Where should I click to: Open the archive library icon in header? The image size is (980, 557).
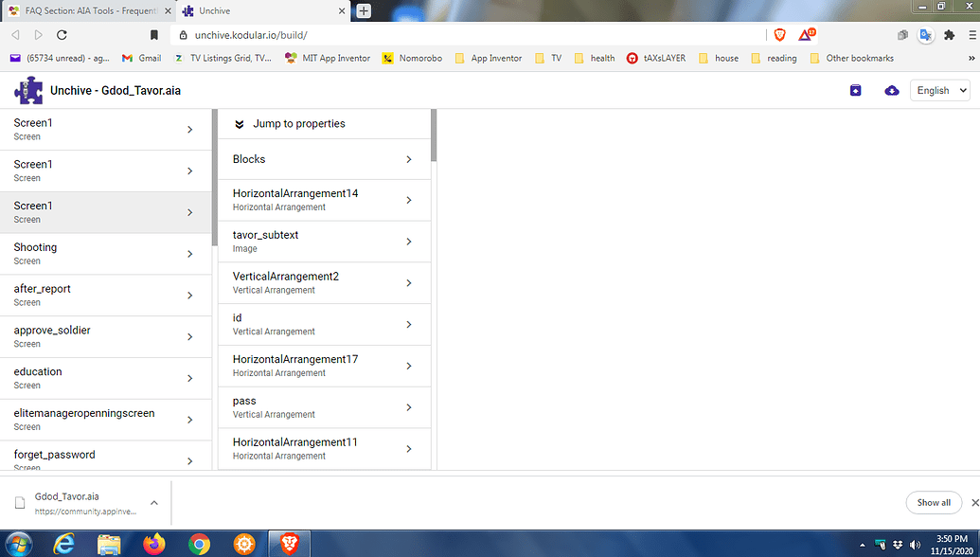856,90
